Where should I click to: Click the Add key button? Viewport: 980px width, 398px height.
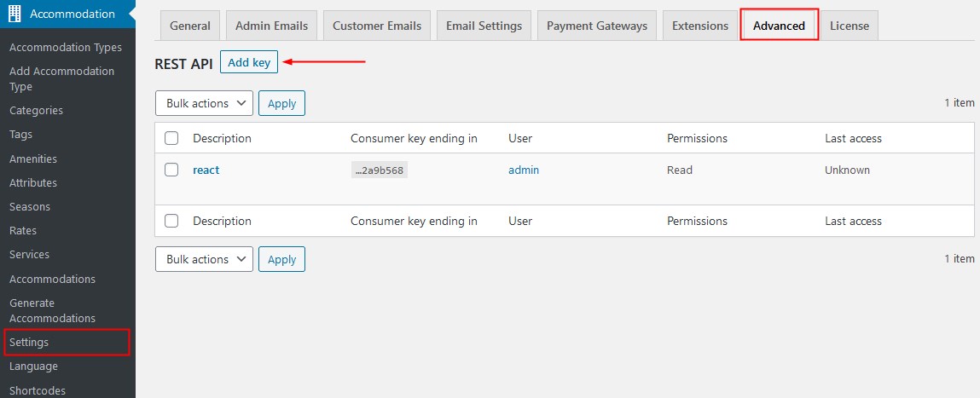click(x=249, y=62)
